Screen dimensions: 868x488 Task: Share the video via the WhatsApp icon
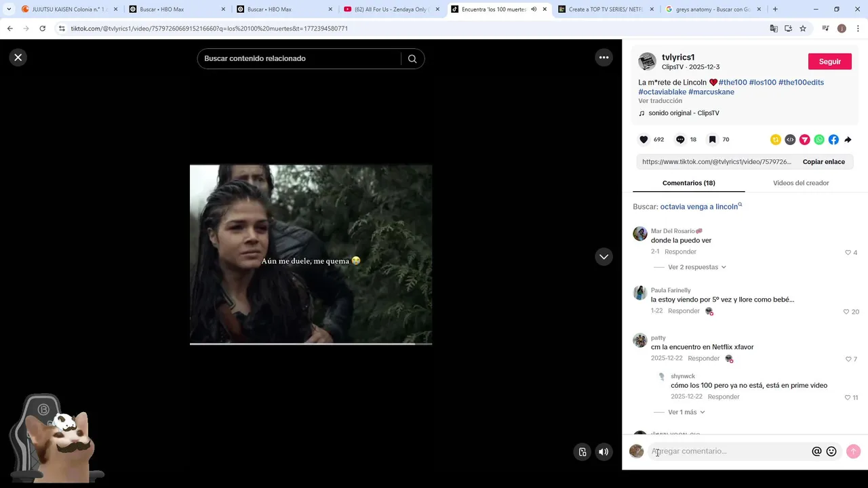(x=819, y=140)
